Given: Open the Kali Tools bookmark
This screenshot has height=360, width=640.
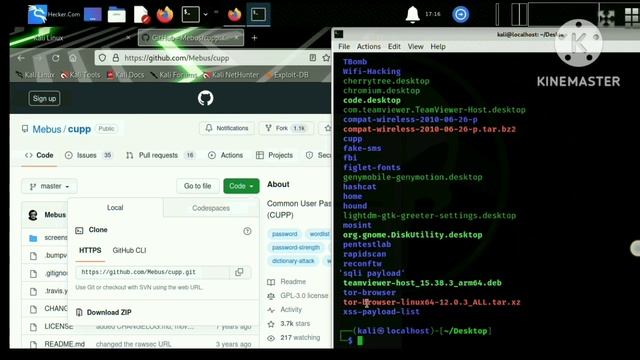Looking at the screenshot, I should point(80,75).
